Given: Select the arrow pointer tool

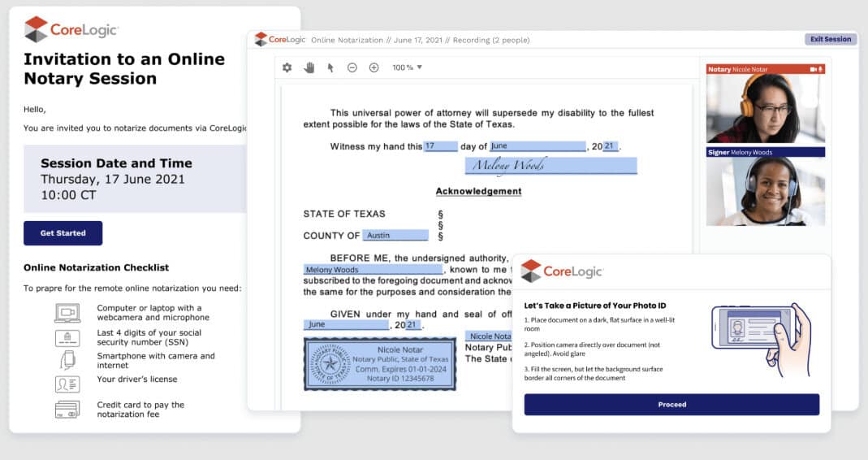Looking at the screenshot, I should [330, 67].
